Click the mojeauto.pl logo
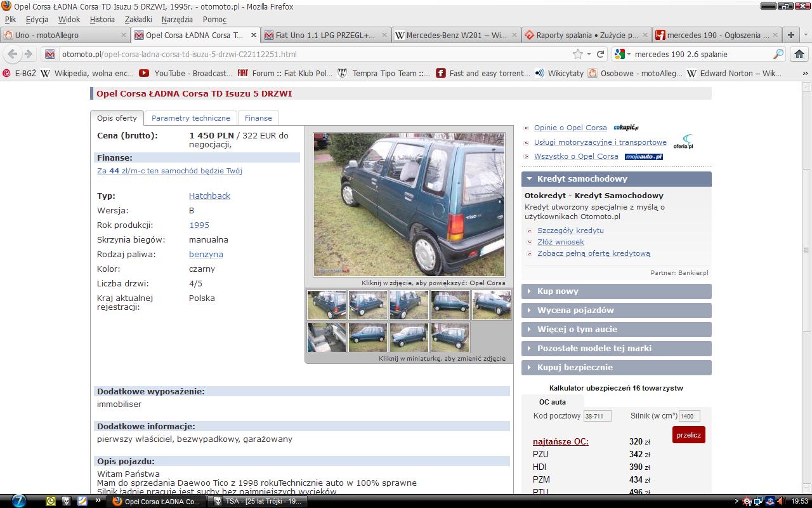 (x=643, y=156)
